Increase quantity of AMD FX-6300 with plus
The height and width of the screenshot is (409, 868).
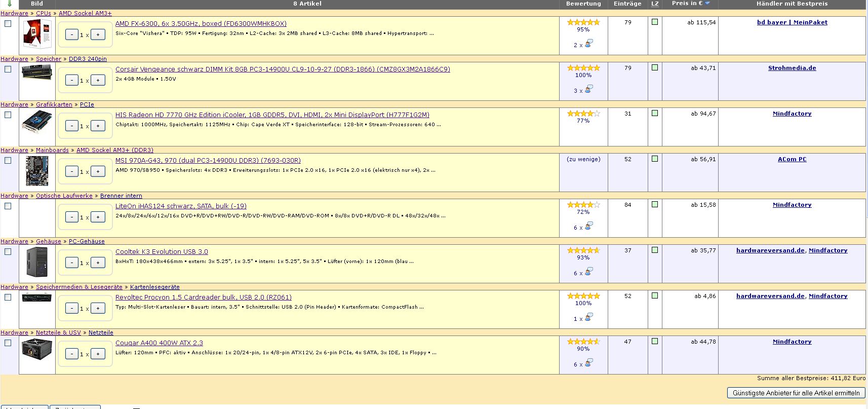[x=98, y=34]
